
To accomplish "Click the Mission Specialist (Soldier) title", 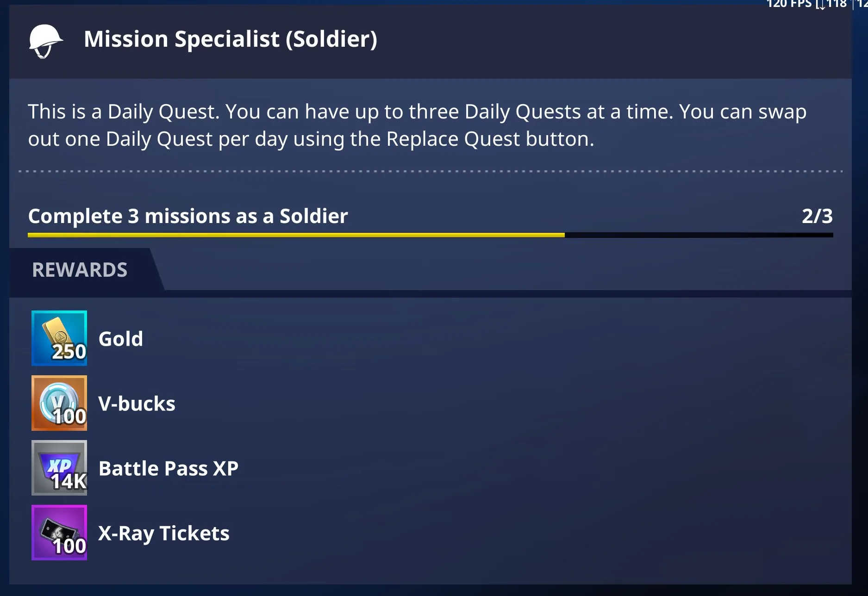I will 230,39.
